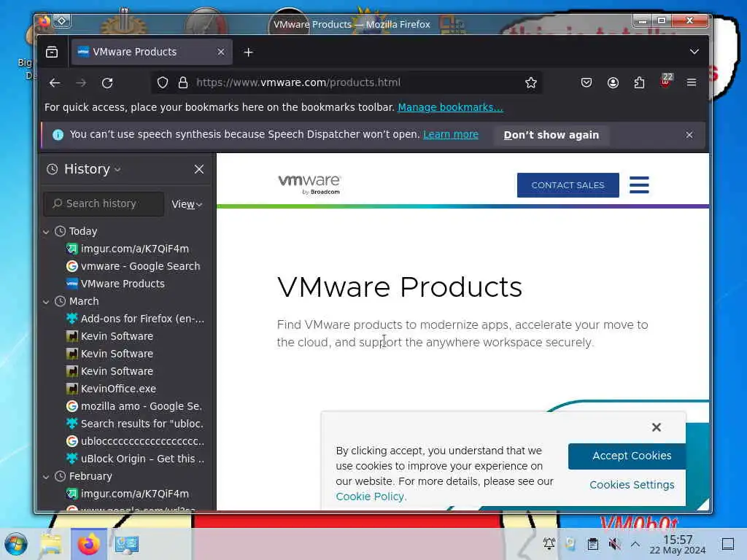Open the Firefox application menu
Image resolution: width=747 pixels, height=560 pixels.
(x=692, y=83)
